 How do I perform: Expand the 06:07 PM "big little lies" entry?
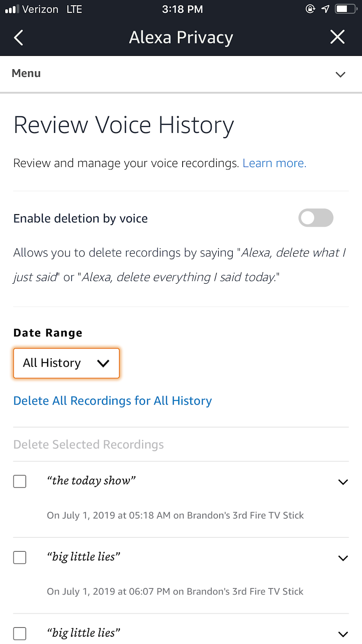[343, 558]
